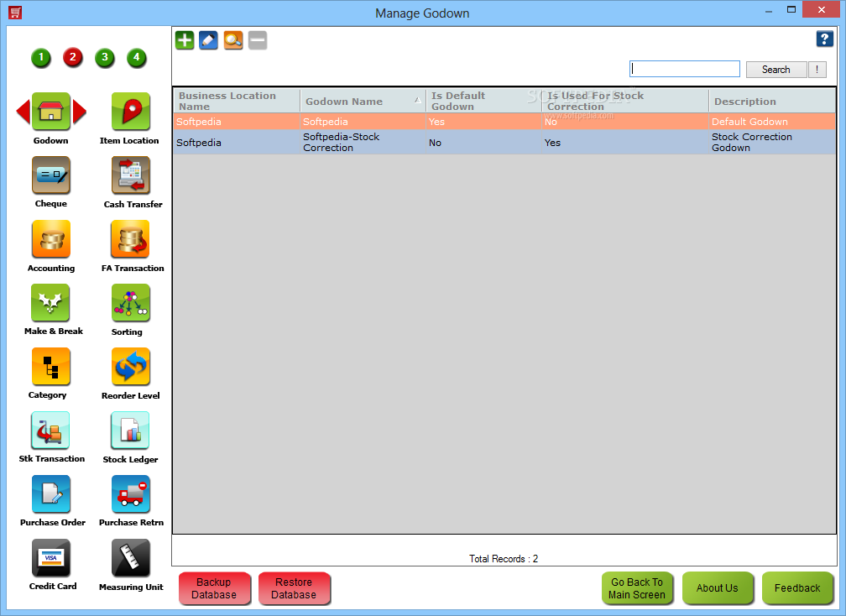Screen dimensions: 846x616
Task: Click Business Location Name column header
Action: pyautogui.click(x=237, y=101)
